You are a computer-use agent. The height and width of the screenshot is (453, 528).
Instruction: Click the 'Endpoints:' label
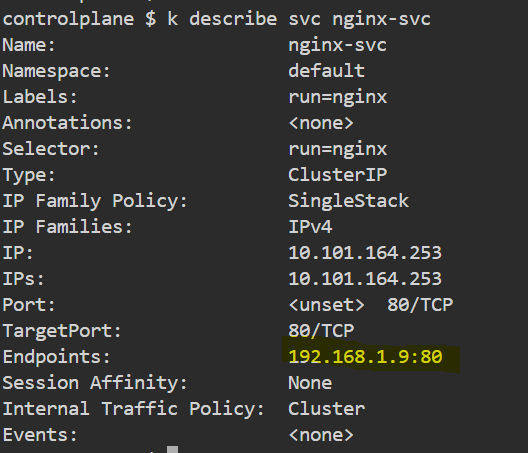click(56, 357)
